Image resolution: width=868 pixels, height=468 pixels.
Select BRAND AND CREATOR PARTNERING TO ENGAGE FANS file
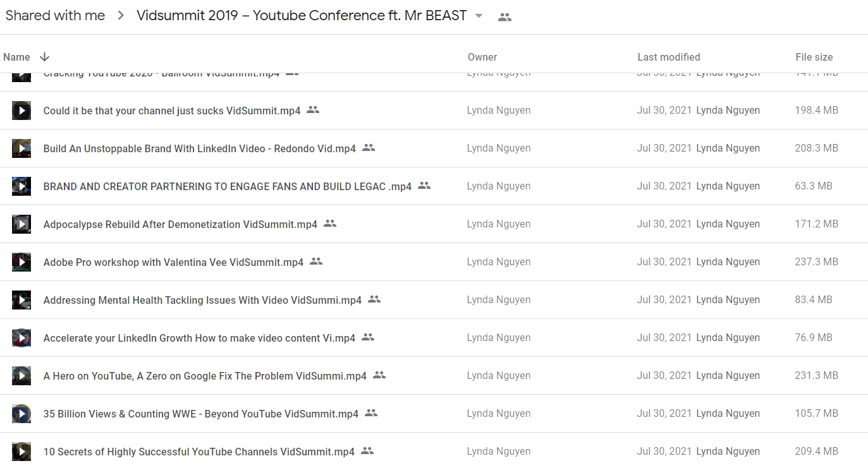pyautogui.click(x=228, y=186)
